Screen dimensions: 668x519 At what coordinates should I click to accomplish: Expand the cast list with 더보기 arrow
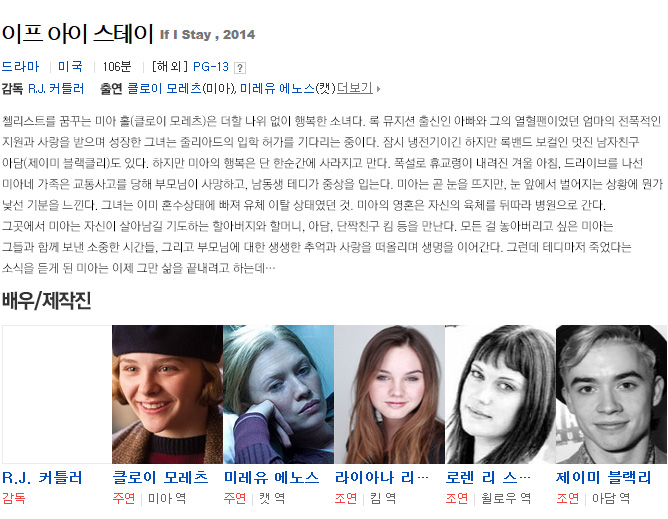pyautogui.click(x=358, y=88)
